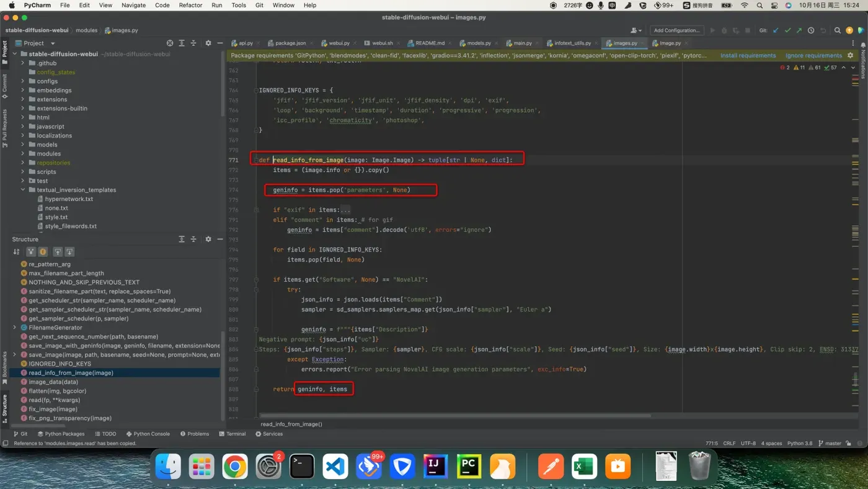868x489 pixels.
Task: Click errors count indicator showing 2
Action: coord(785,68)
